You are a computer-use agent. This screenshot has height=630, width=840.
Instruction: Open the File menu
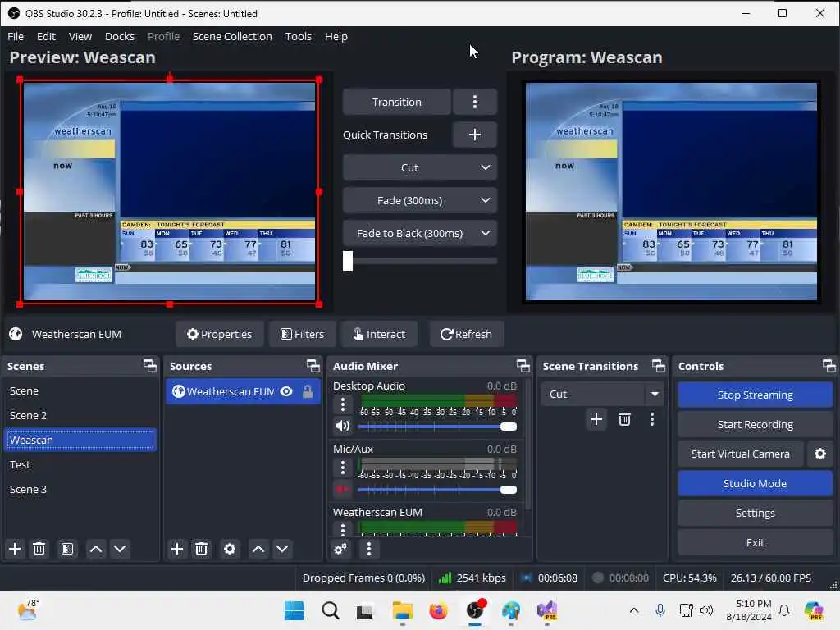click(16, 36)
